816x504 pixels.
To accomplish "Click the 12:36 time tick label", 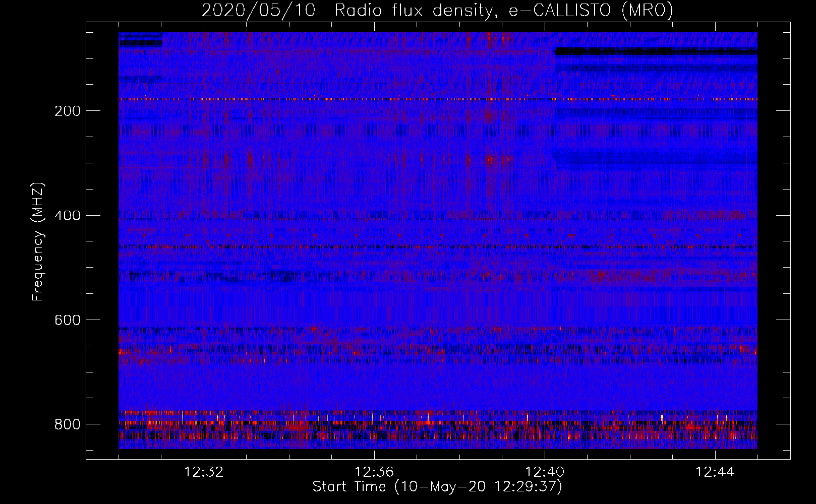I will click(374, 472).
